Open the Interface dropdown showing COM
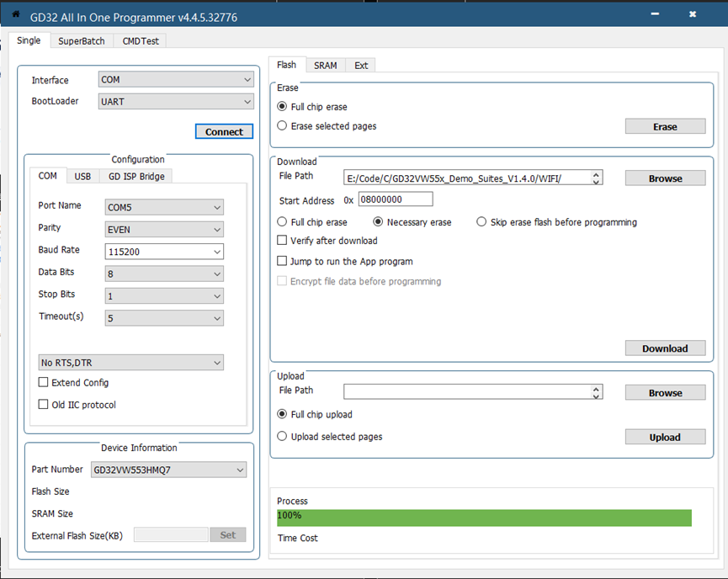 coord(176,80)
